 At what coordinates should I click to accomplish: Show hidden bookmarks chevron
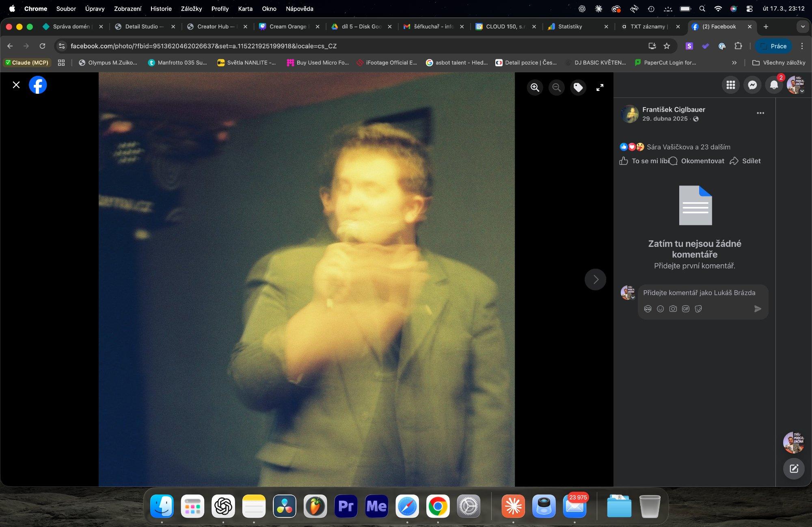[x=734, y=63]
